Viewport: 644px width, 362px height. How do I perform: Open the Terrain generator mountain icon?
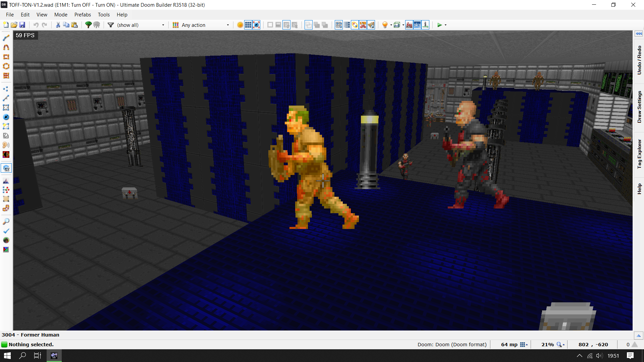(6, 181)
